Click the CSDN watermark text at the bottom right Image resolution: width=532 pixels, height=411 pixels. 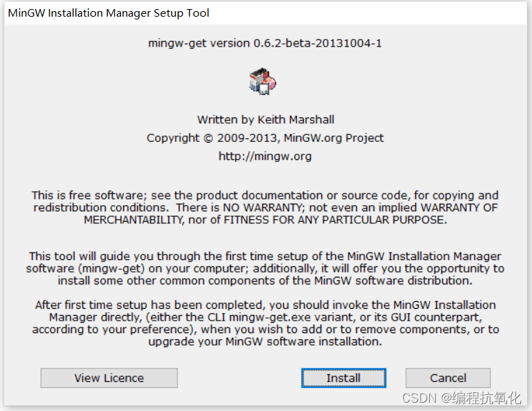tap(462, 398)
